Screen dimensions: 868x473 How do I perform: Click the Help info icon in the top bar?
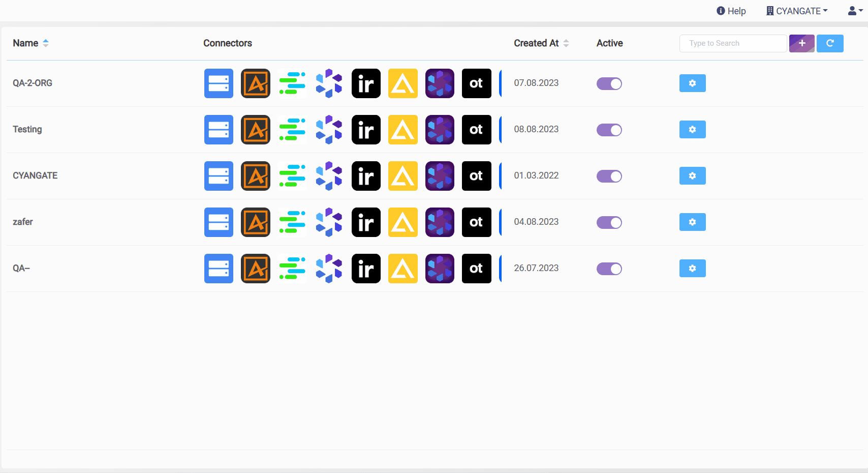click(x=720, y=11)
